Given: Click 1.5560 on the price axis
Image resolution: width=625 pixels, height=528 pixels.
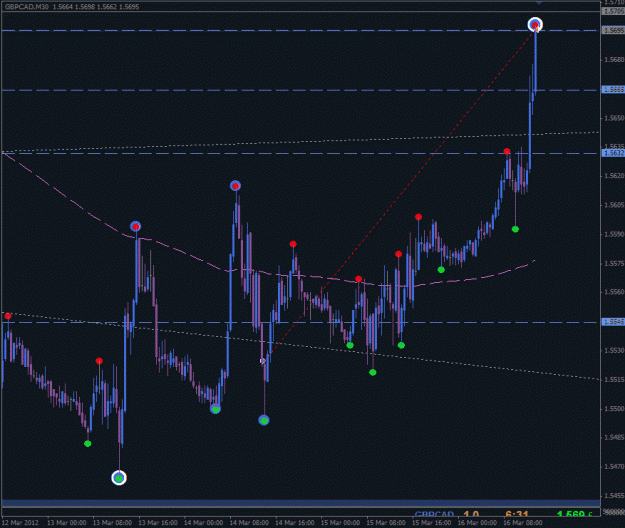Looking at the screenshot, I should coord(614,292).
